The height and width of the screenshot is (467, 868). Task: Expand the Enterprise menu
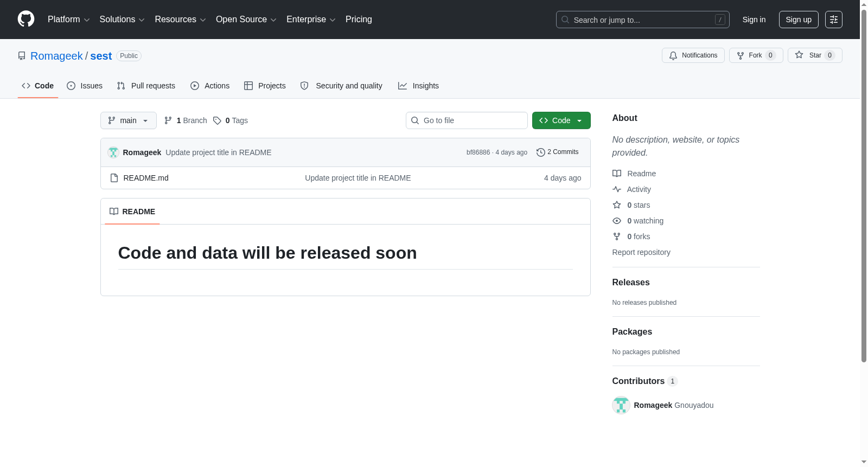(311, 20)
